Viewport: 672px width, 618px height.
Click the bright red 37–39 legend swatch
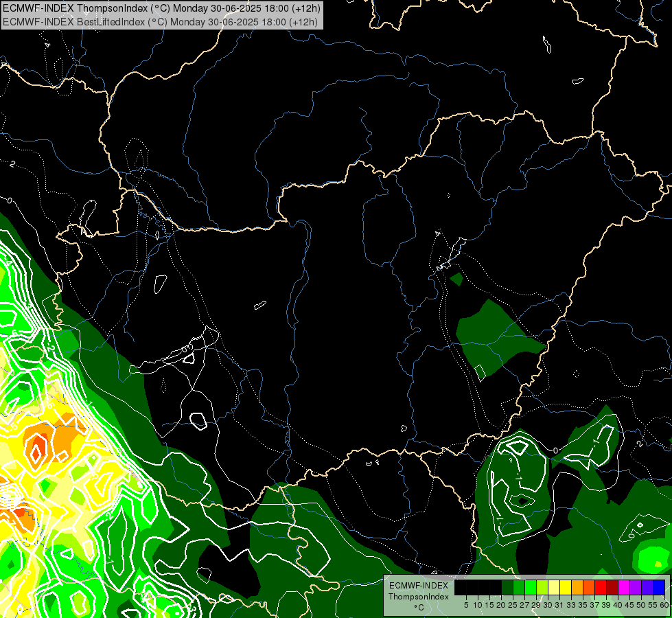pyautogui.click(x=601, y=588)
